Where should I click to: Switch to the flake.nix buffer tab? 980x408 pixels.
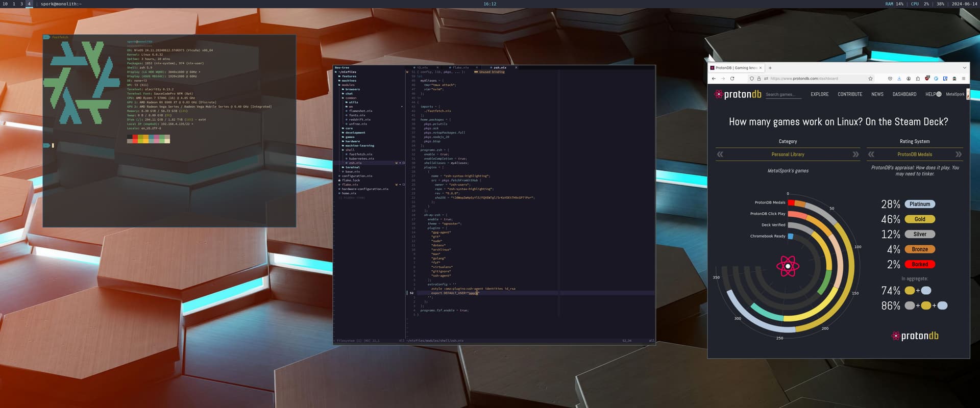point(460,67)
